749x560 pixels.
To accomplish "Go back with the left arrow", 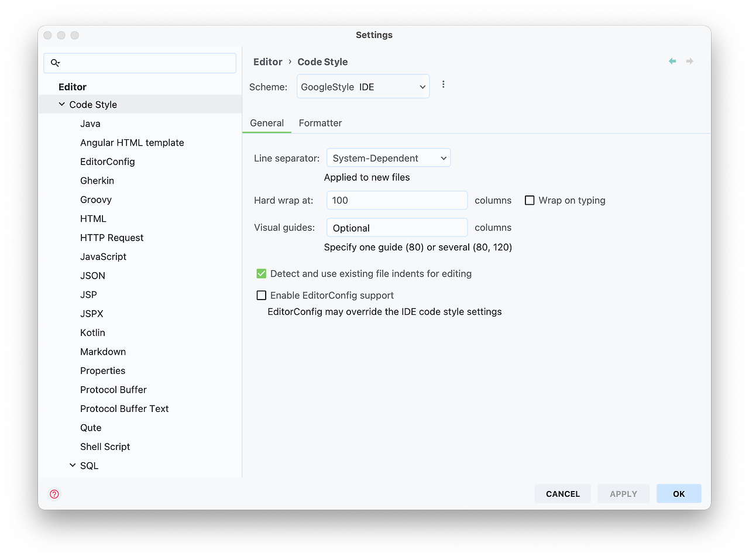I will pos(672,61).
